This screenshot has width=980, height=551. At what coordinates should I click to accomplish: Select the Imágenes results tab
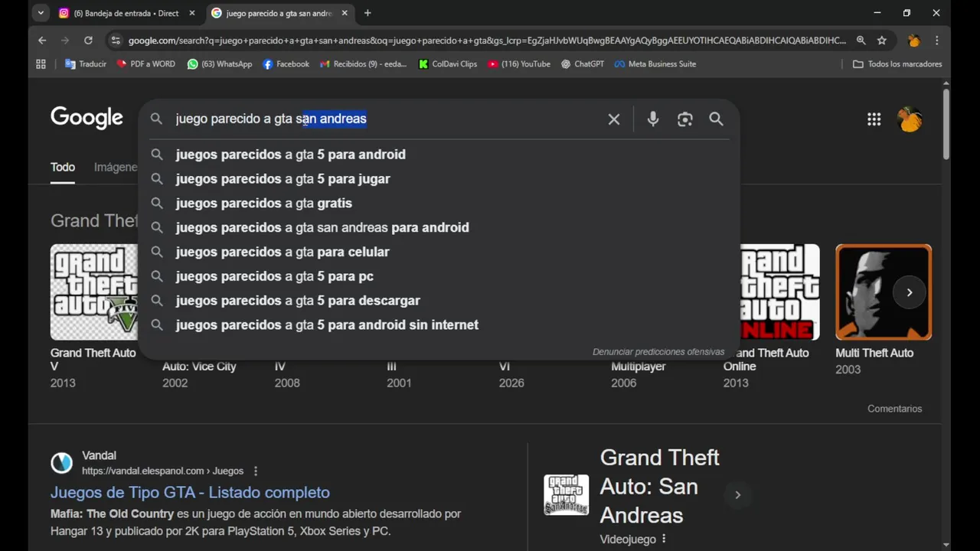[116, 167]
